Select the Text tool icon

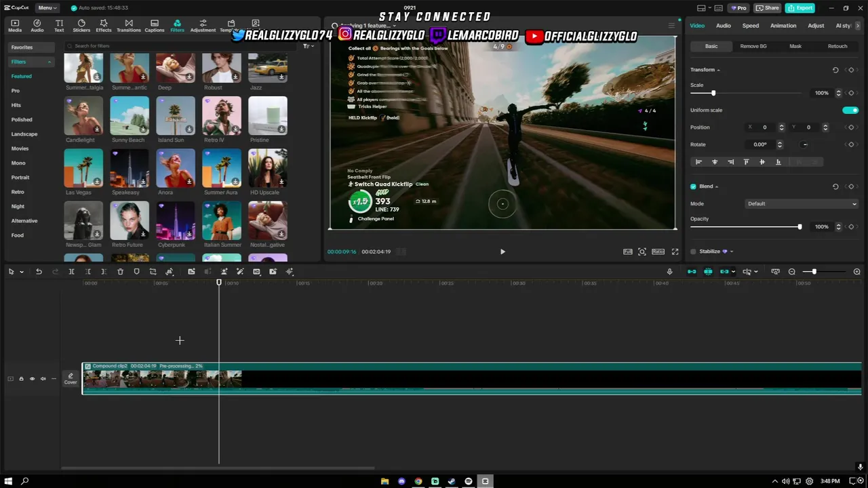click(x=59, y=26)
